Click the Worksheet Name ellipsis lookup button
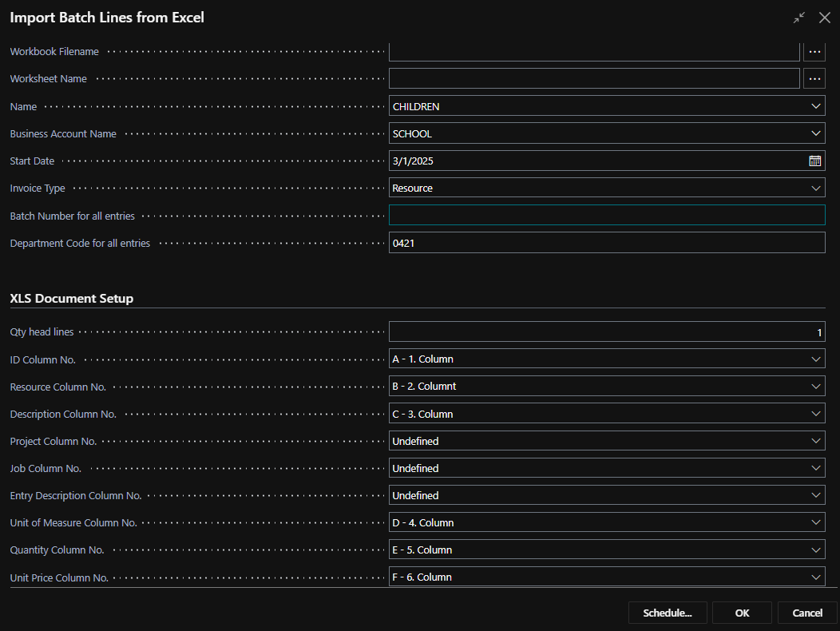Image resolution: width=840 pixels, height=631 pixels. pyautogui.click(x=814, y=78)
